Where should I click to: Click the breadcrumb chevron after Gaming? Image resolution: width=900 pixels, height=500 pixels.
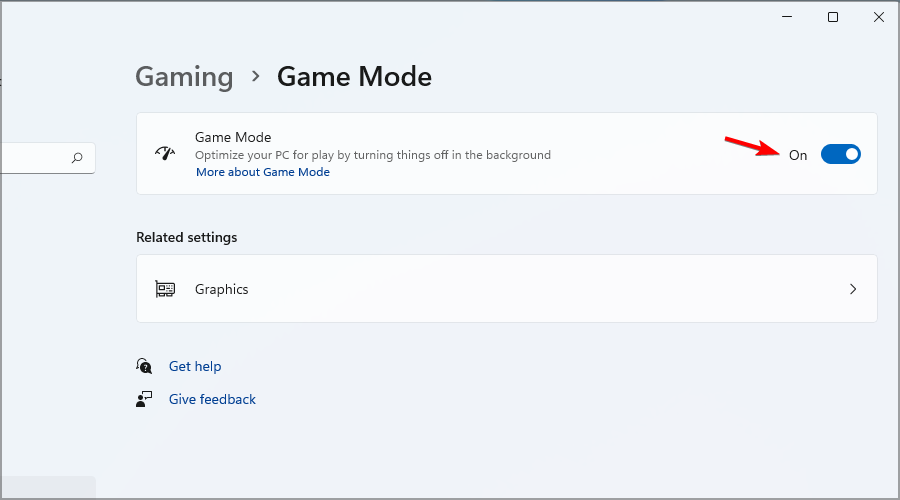point(256,76)
